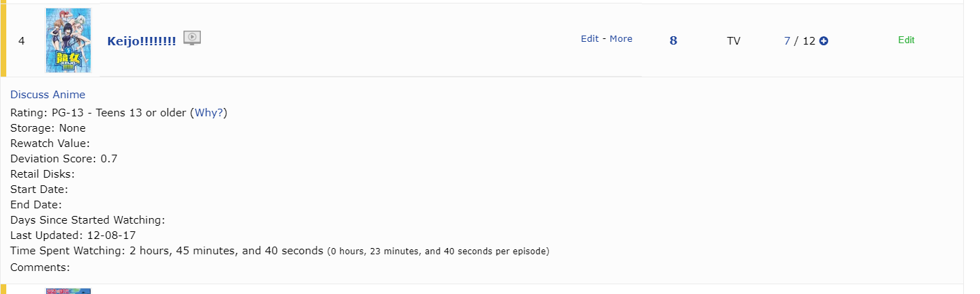Click the total episodes number 12

pos(809,41)
